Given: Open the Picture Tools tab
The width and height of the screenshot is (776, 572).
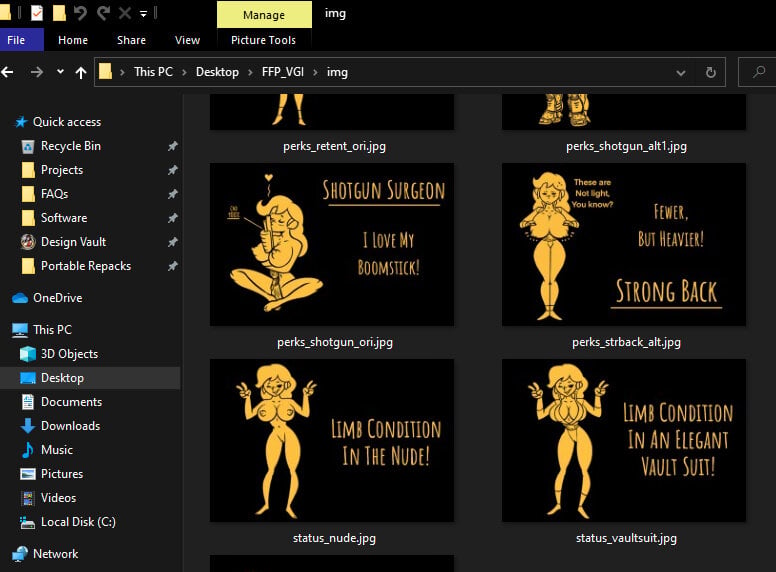Looking at the screenshot, I should [263, 40].
